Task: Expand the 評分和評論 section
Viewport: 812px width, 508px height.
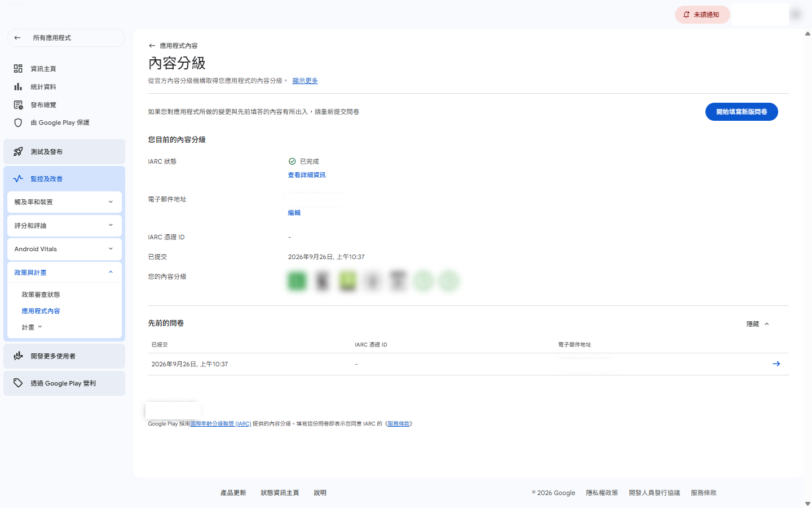Action: click(64, 226)
